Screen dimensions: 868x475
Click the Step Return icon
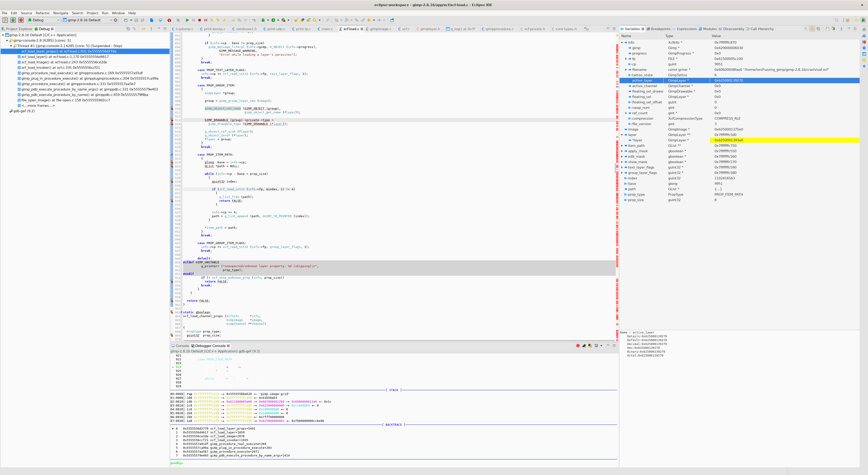click(x=224, y=20)
